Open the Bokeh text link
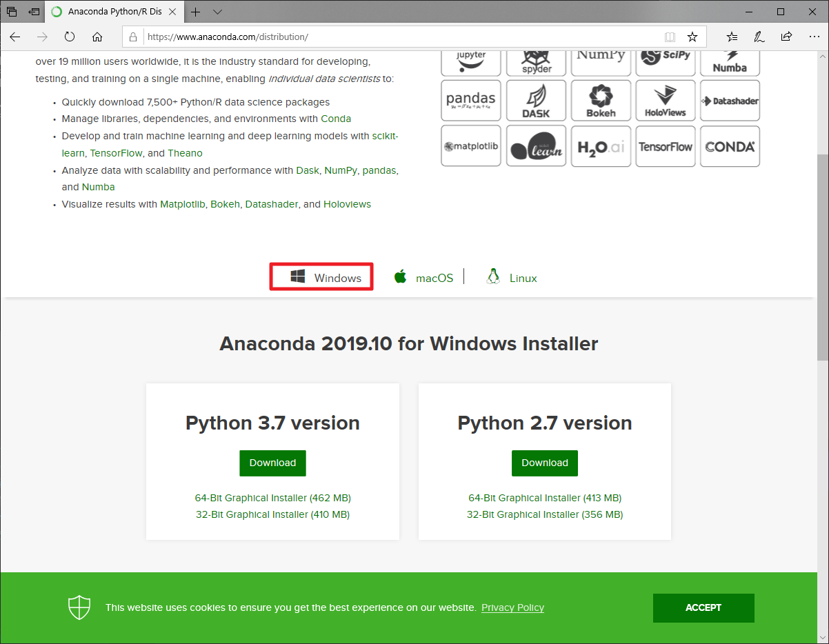The height and width of the screenshot is (644, 829). pyautogui.click(x=225, y=204)
